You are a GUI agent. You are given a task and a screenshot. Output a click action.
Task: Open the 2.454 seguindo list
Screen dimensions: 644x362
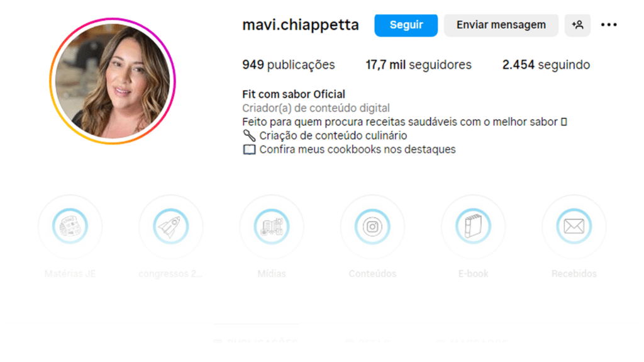547,65
